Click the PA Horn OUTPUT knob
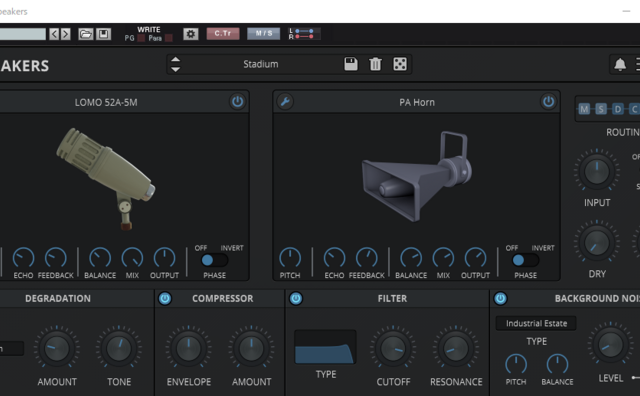The image size is (640, 396). pyautogui.click(x=476, y=258)
